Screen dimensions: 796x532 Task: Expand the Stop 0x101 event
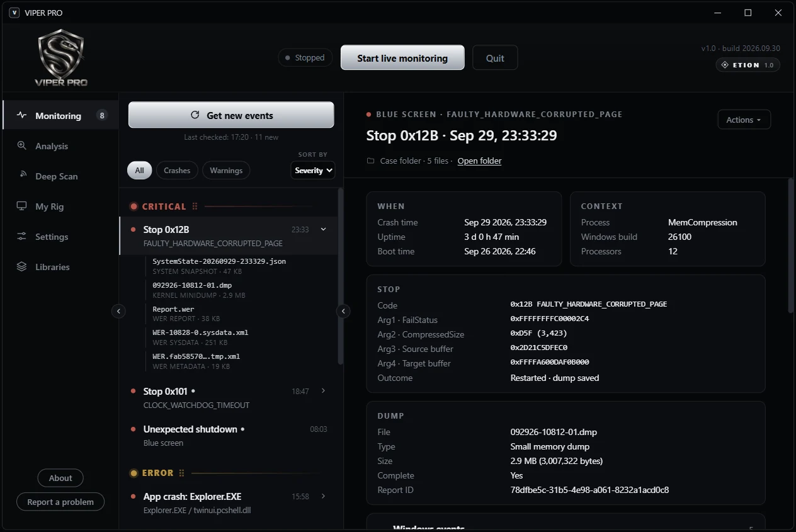(x=324, y=391)
